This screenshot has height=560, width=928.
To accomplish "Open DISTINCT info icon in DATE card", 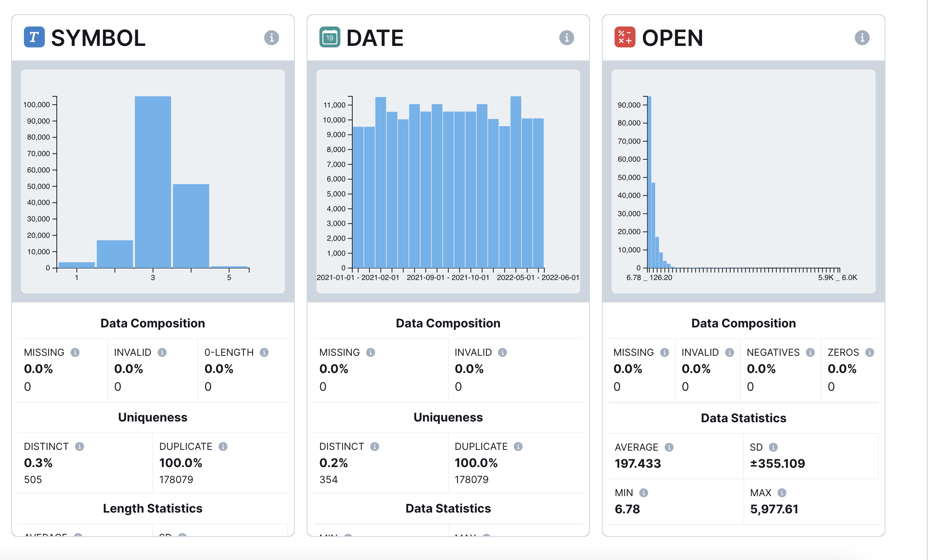I will (x=374, y=447).
